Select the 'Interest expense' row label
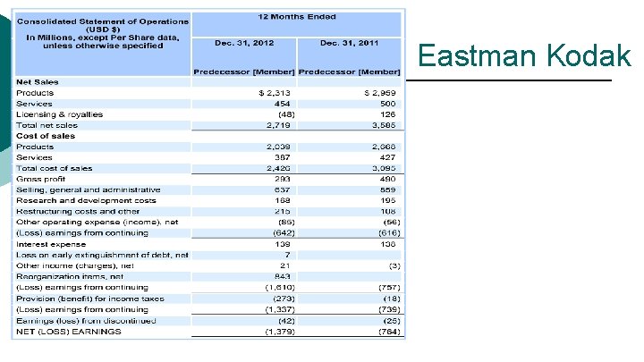 (x=51, y=244)
